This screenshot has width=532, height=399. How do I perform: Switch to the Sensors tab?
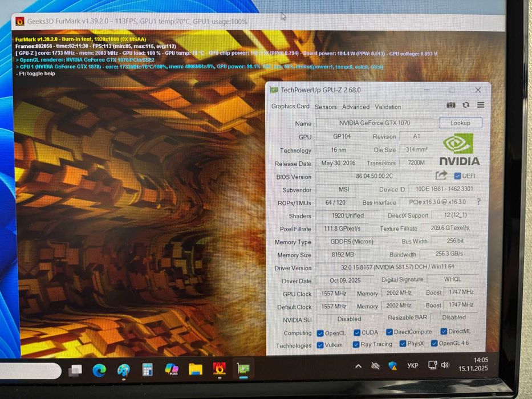(326, 107)
